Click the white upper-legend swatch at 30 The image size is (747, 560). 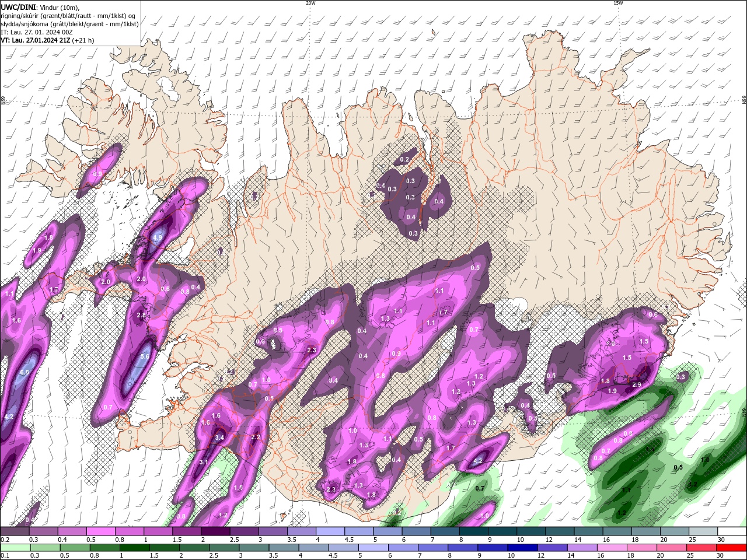[732, 531]
